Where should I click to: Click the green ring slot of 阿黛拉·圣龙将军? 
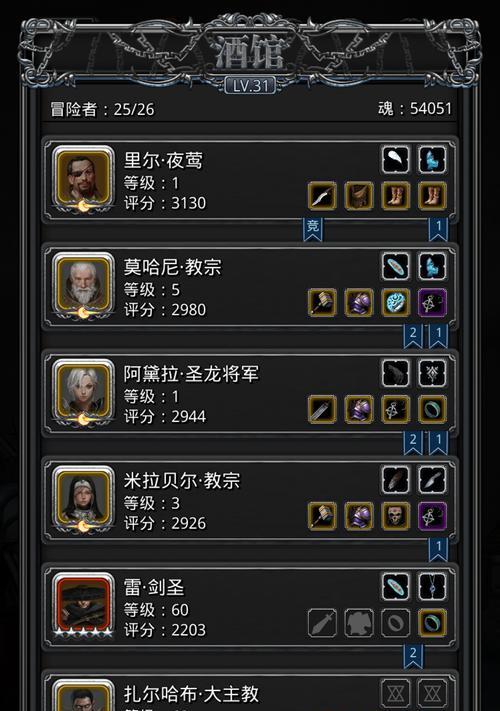(x=432, y=409)
